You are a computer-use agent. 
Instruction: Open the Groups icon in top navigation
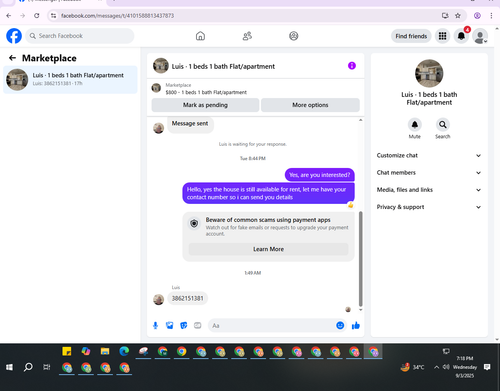point(294,36)
